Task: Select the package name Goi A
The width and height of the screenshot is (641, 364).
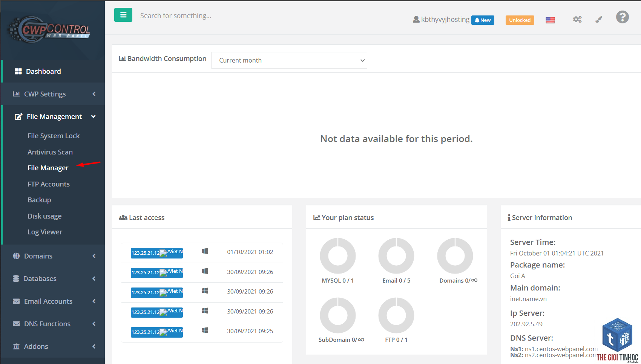Action: point(518,276)
